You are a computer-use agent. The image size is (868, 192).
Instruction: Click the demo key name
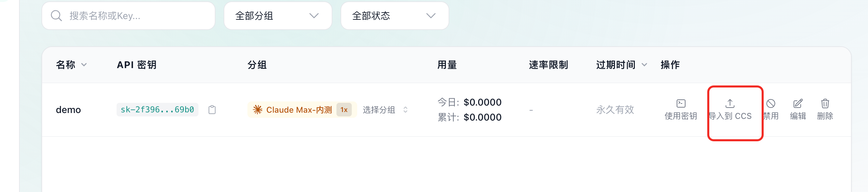tap(68, 110)
